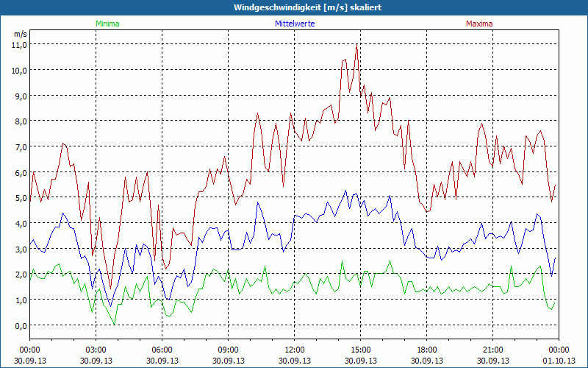
Task: Click the 18:00 time axis label
Action: (x=426, y=350)
